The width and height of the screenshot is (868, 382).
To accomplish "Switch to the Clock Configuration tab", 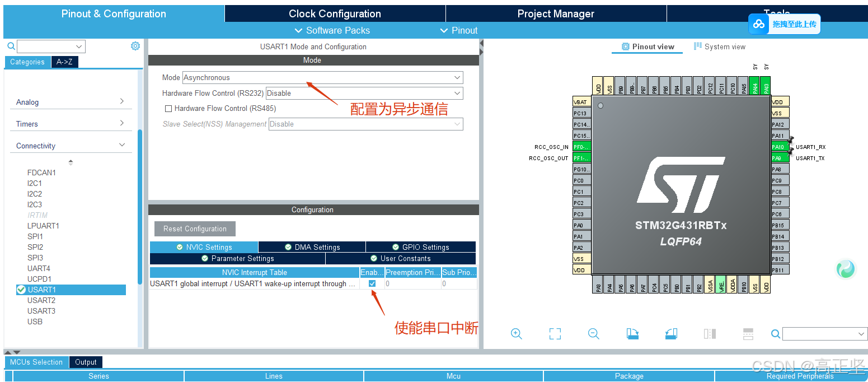I will tap(335, 13).
